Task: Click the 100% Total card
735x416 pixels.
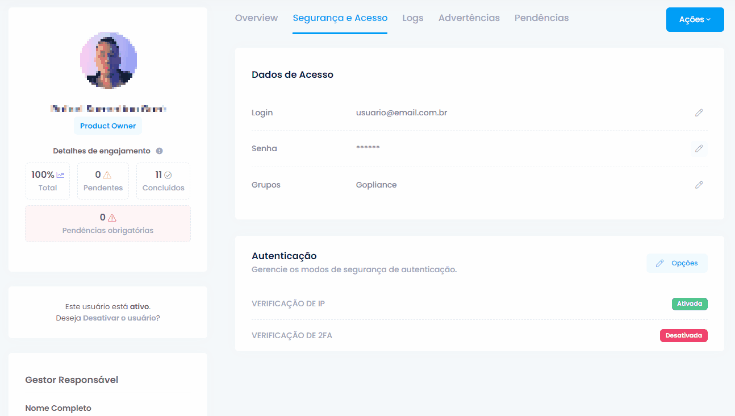Action: click(x=47, y=181)
